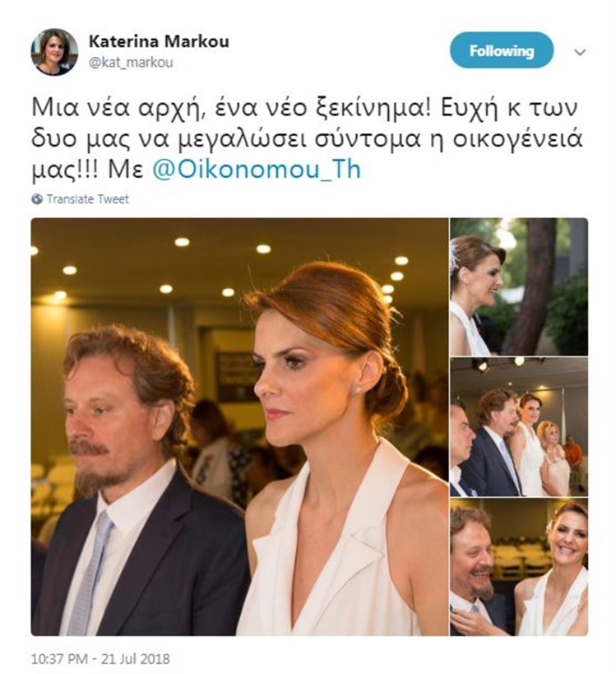Open the @Oikonomou_Th mention
This screenshot has height=674, width=616.
[257, 170]
